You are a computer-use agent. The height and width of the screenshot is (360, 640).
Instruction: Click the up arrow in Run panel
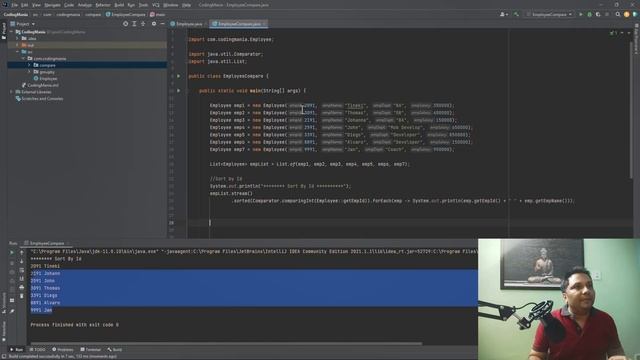[22, 253]
